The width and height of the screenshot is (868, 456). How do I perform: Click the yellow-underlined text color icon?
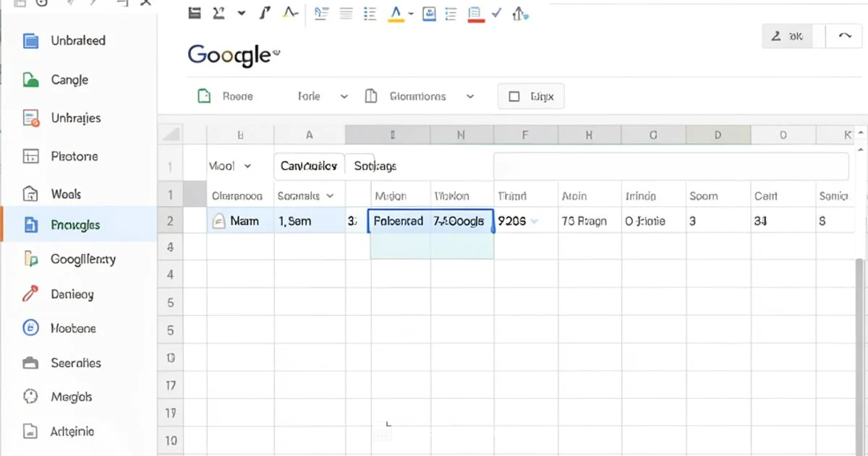click(396, 14)
